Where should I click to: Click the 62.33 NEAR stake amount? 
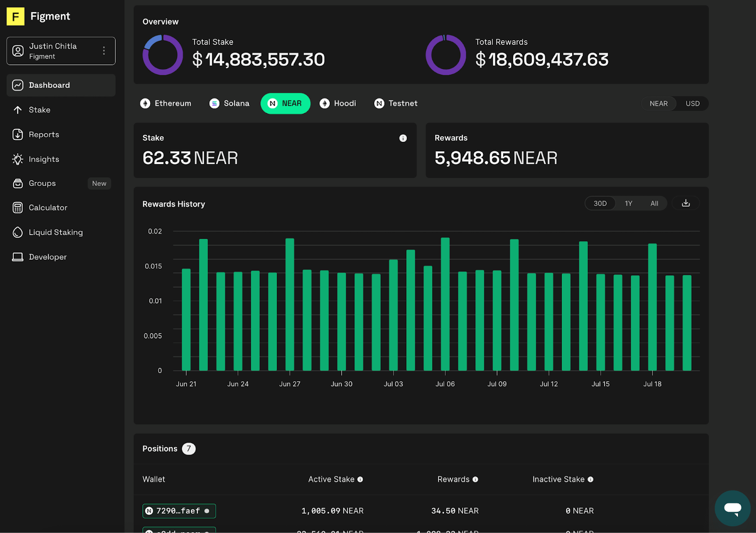(190, 158)
